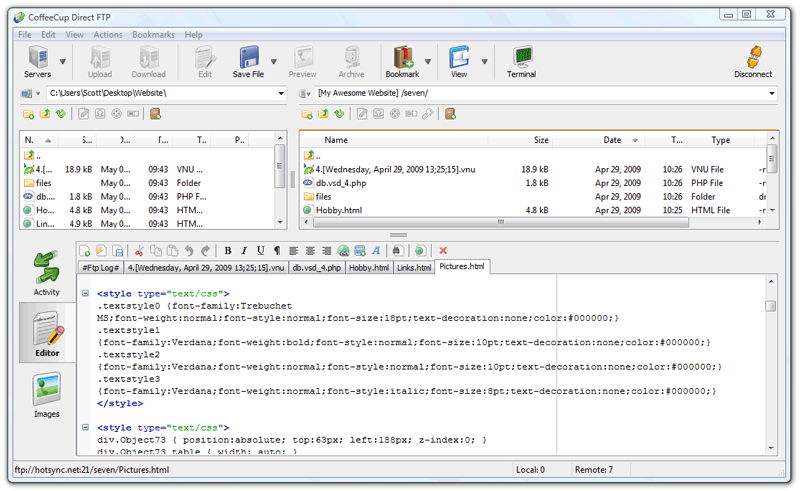Save the editor document
Screen dimensions: 800x491
[x=118, y=251]
